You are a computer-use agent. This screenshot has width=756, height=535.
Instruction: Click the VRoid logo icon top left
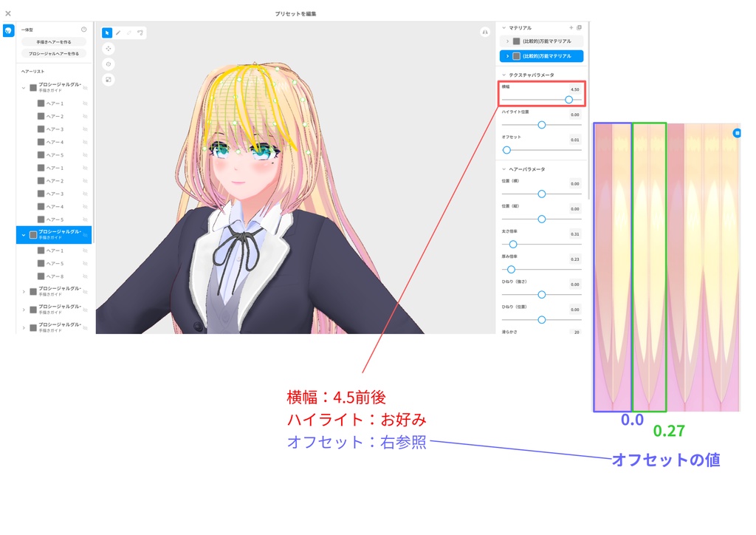9,30
